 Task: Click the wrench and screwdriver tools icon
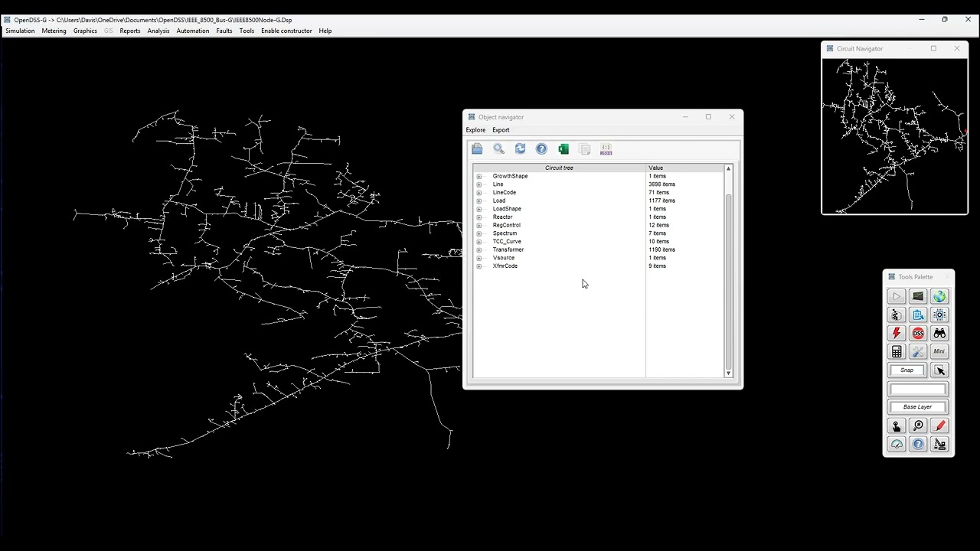(x=918, y=351)
